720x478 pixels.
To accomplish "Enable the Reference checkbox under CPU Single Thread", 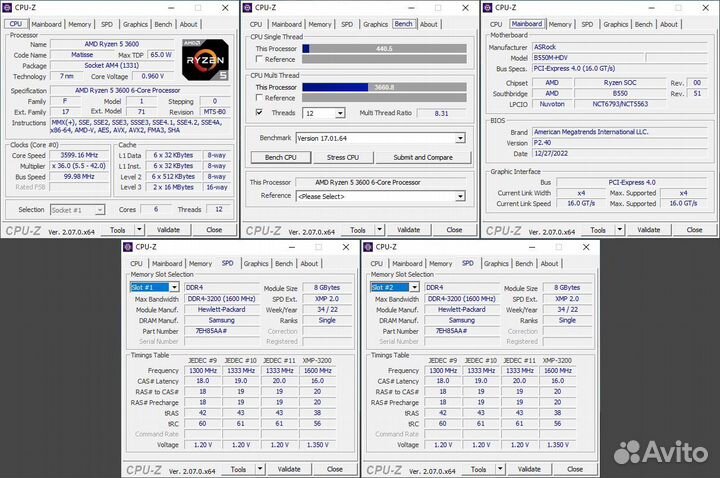I will coord(259,59).
